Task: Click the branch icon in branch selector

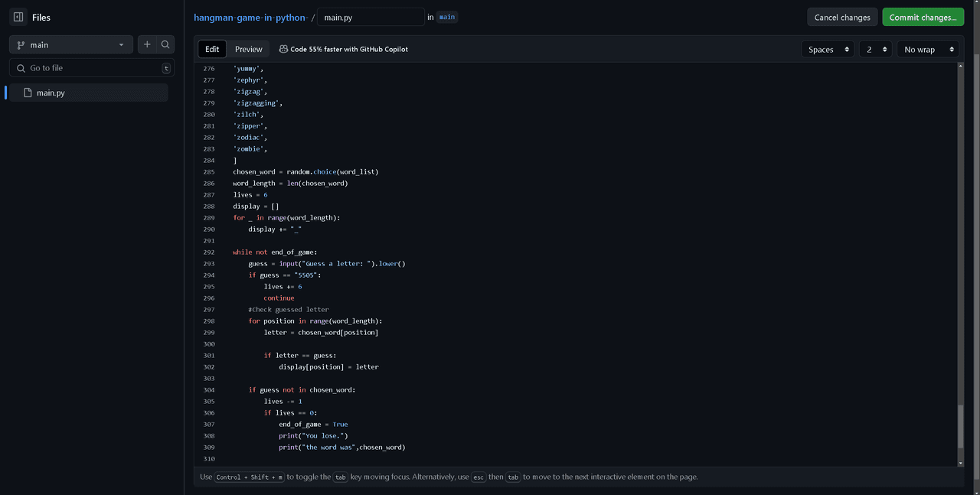Action: pyautogui.click(x=21, y=45)
